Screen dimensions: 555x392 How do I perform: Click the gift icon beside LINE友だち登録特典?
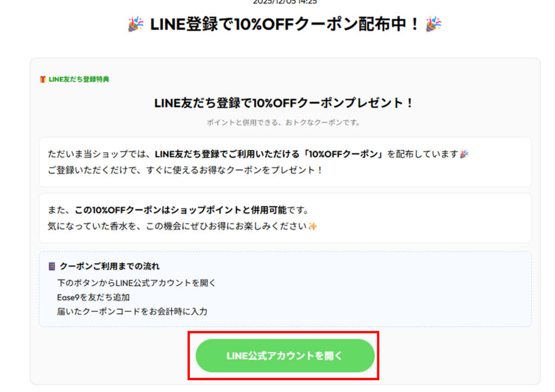click(x=43, y=80)
